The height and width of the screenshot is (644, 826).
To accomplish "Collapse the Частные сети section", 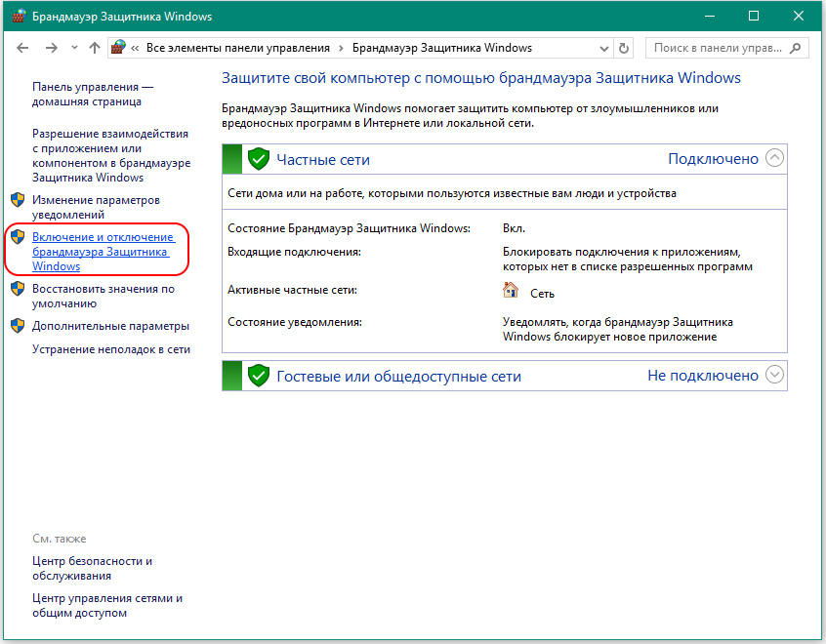I will [774, 158].
